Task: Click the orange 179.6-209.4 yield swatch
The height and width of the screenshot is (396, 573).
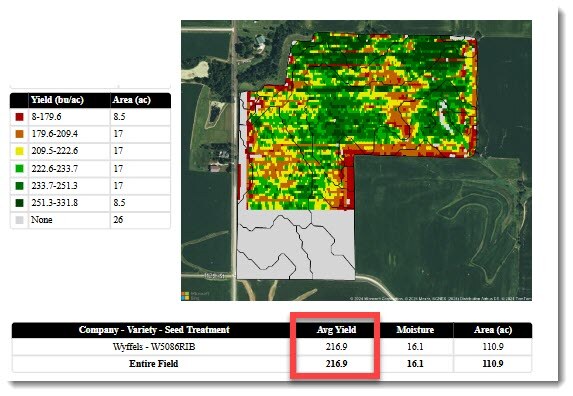Action: coord(19,134)
